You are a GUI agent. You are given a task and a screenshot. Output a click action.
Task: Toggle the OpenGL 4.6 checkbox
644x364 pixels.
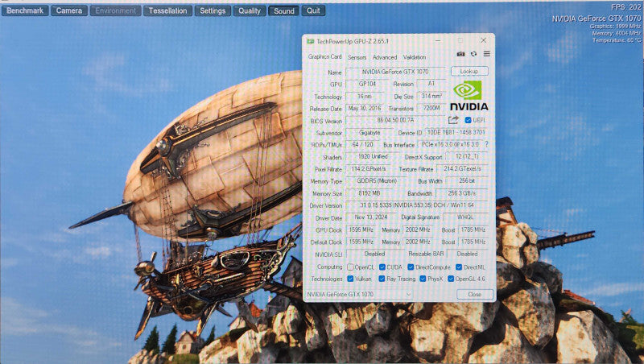(451, 279)
